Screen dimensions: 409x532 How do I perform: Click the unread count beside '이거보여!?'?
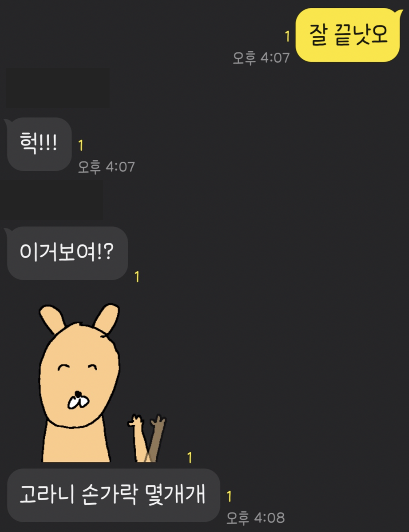(137, 277)
